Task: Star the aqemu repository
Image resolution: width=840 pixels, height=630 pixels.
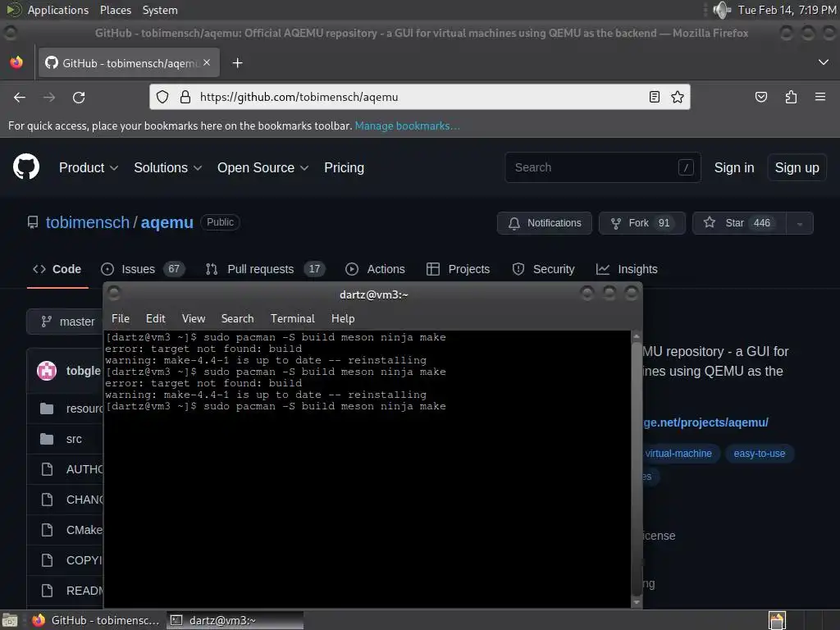Action: click(x=739, y=223)
